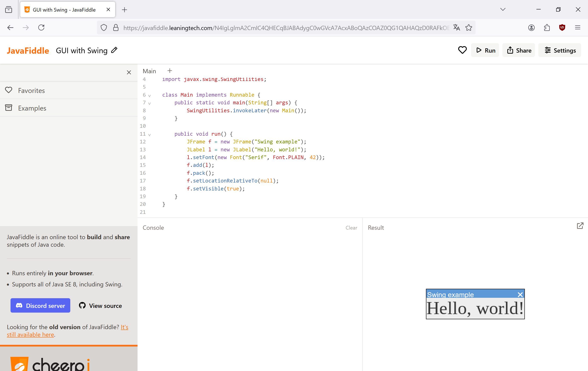Click the favorite heart icon near Run
Screen dimensions: 588x371
point(462,50)
